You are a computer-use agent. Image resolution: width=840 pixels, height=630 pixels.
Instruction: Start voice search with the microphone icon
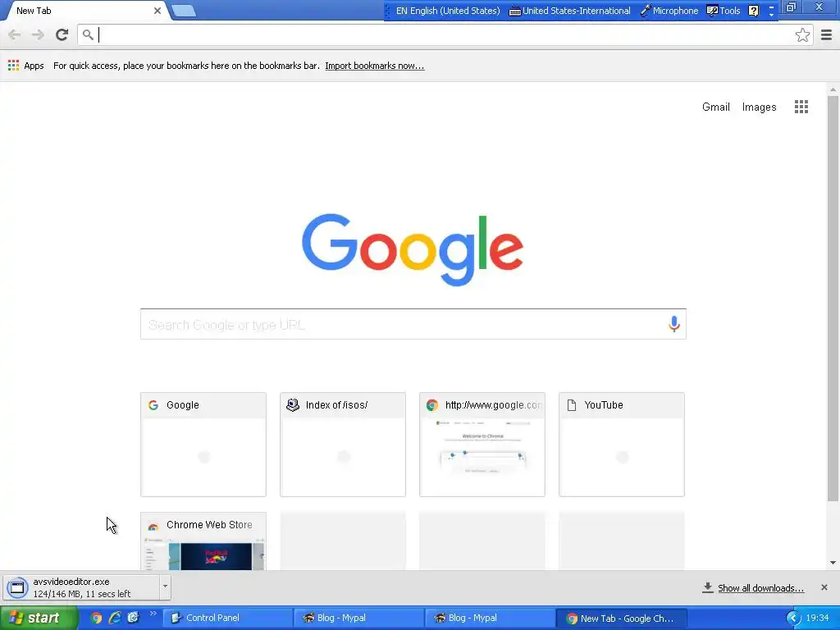tap(674, 323)
